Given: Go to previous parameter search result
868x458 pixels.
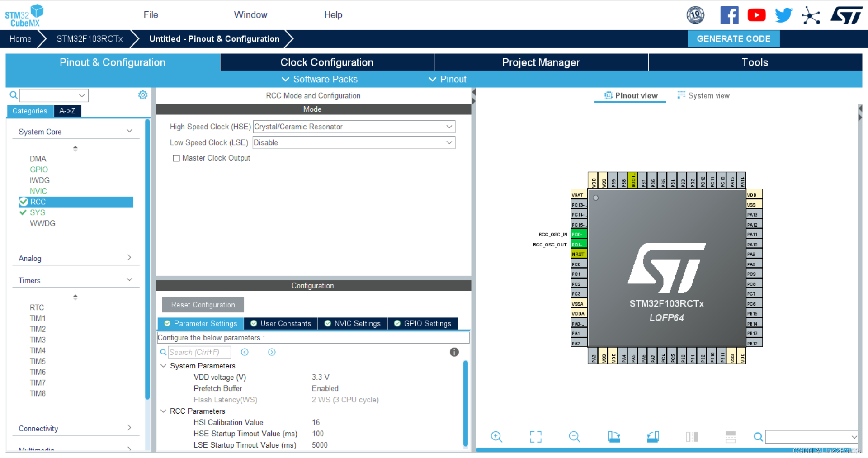Looking at the screenshot, I should [245, 352].
